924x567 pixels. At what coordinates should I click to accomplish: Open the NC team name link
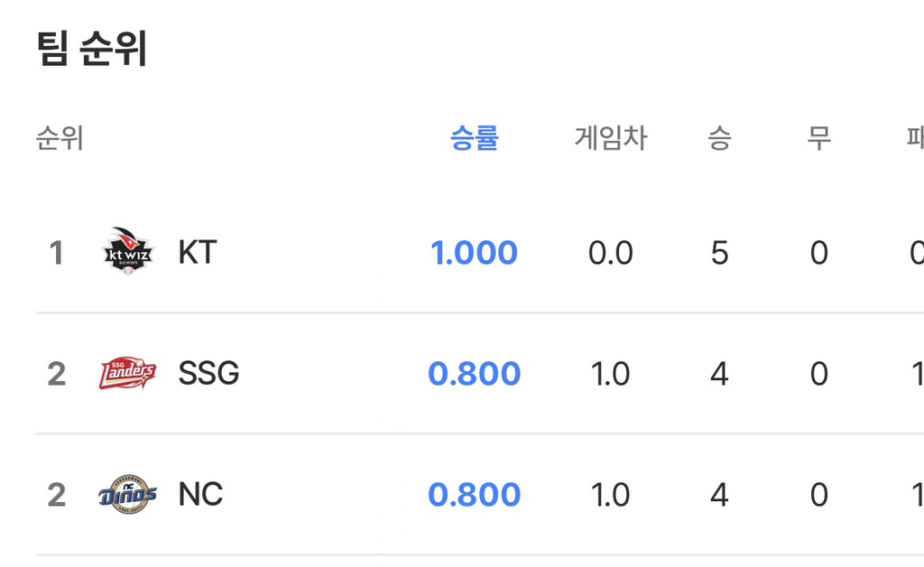pos(201,495)
